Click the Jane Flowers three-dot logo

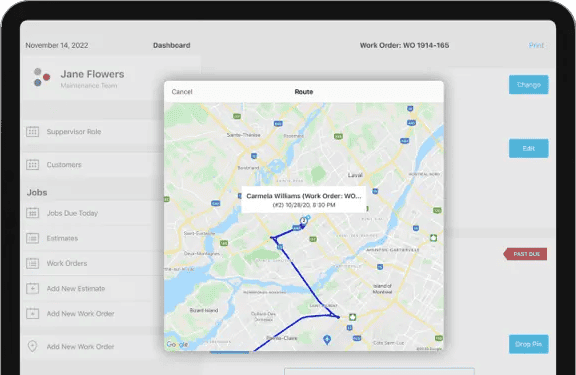pyautogui.click(x=42, y=77)
